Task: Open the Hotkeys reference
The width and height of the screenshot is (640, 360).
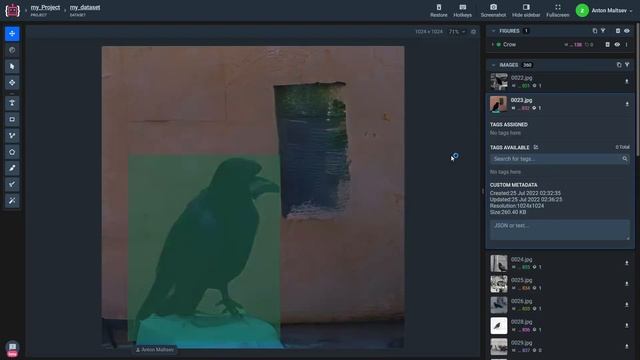Action: pos(462,11)
